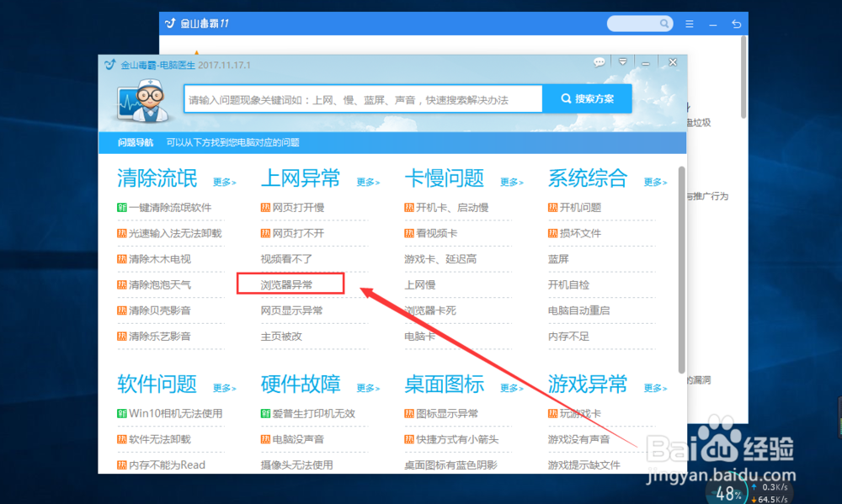Click the back arrow in 金山毒霸 main window

(x=736, y=24)
